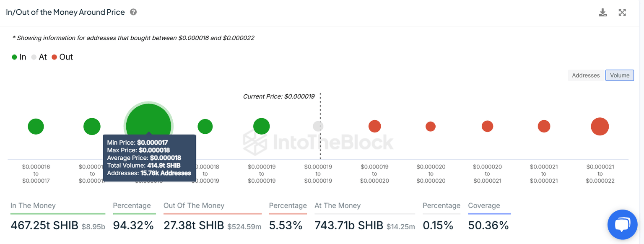Image resolution: width=644 pixels, height=244 pixels.
Task: Click the large red $0.000021 to $0.000022 bubble
Action: (x=600, y=126)
